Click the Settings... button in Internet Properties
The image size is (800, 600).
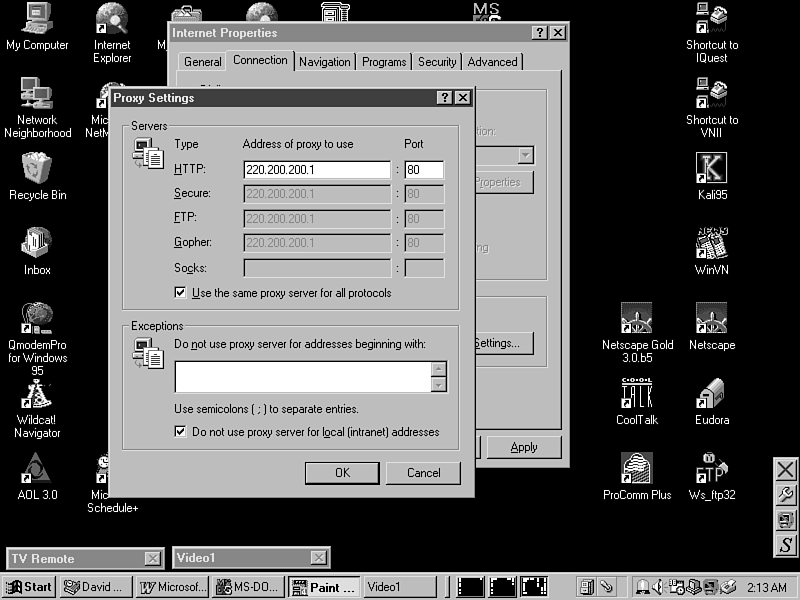[x=504, y=343]
